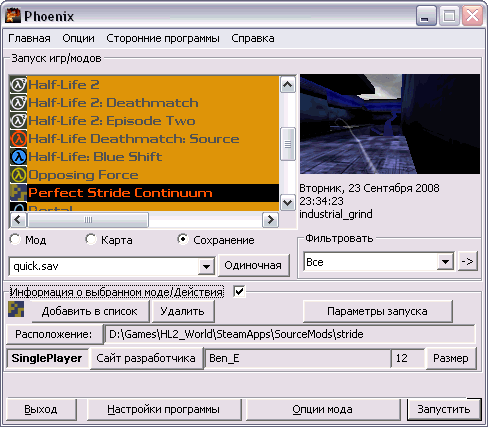The image size is (488, 427).
Task: Click the industrial_grind save preview thumbnail
Action: coord(390,124)
